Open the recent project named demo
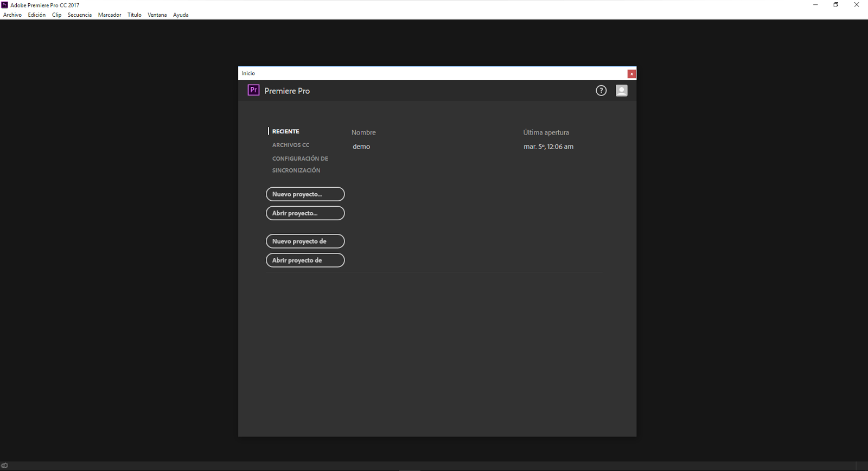 [361, 147]
